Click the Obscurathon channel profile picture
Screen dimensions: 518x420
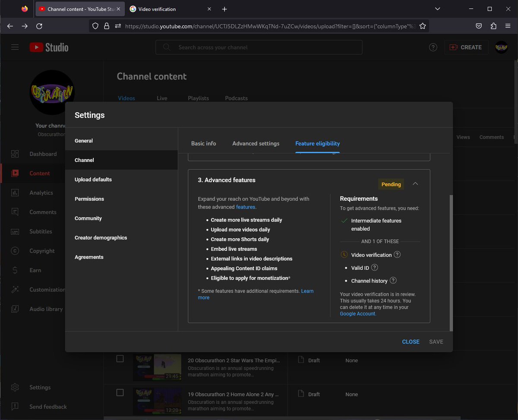[x=52, y=92]
